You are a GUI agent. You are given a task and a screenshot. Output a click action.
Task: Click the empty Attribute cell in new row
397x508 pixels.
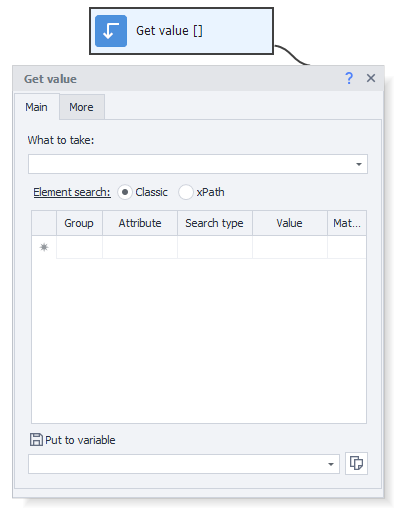point(140,247)
